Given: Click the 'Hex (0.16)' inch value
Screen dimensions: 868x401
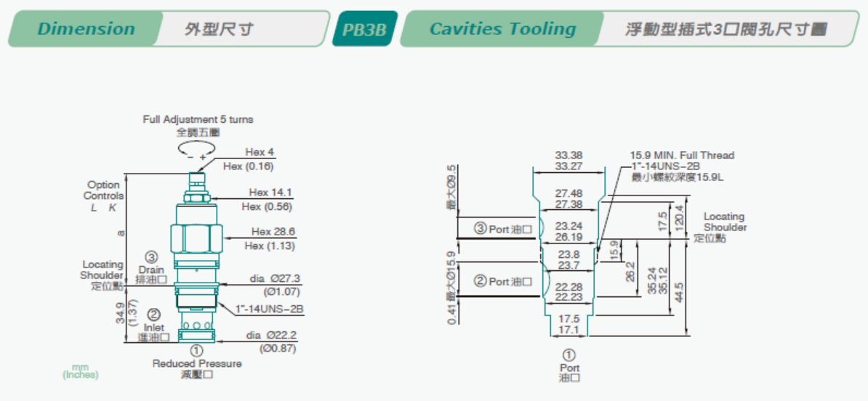Looking at the screenshot, I should (x=247, y=166).
